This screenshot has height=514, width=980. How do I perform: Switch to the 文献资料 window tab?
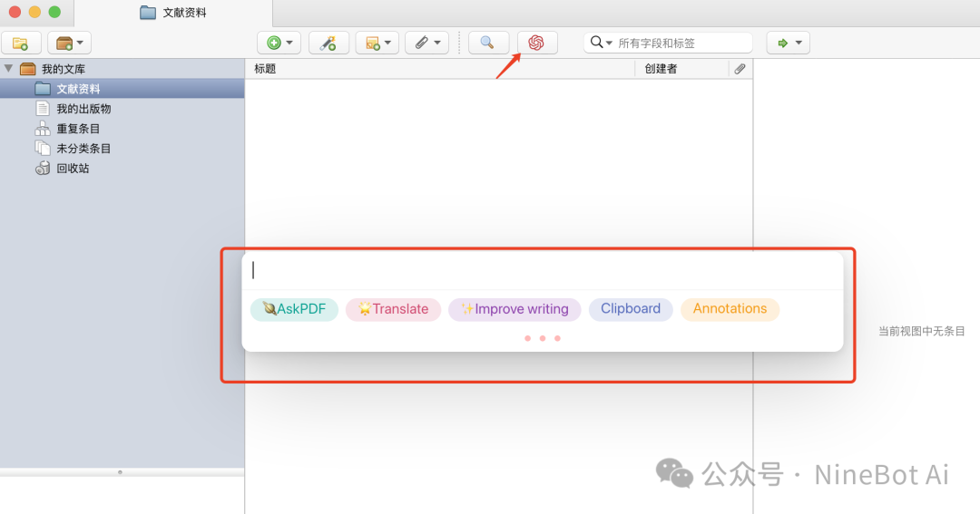pos(173,13)
